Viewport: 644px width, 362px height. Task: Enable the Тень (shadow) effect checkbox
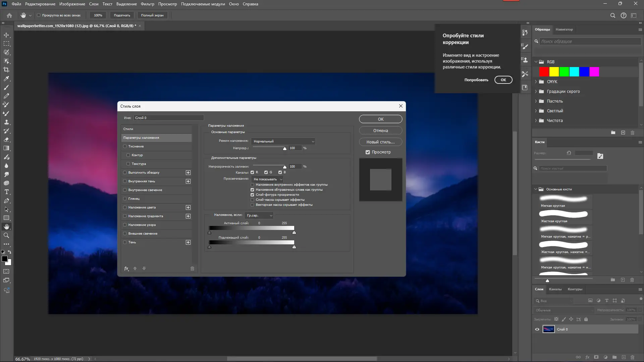tap(125, 242)
